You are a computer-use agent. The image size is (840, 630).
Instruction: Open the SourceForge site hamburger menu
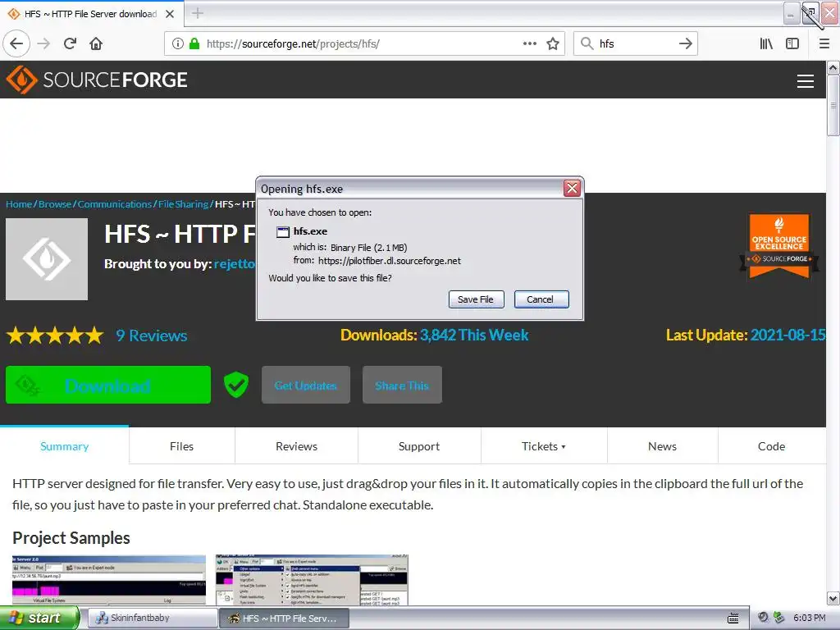(806, 81)
